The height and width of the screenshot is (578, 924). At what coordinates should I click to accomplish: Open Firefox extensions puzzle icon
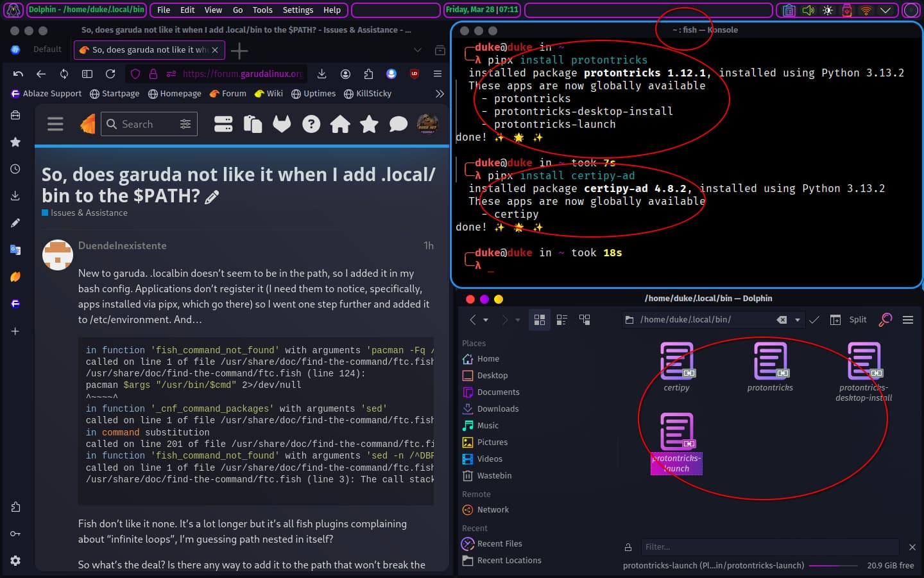(368, 74)
